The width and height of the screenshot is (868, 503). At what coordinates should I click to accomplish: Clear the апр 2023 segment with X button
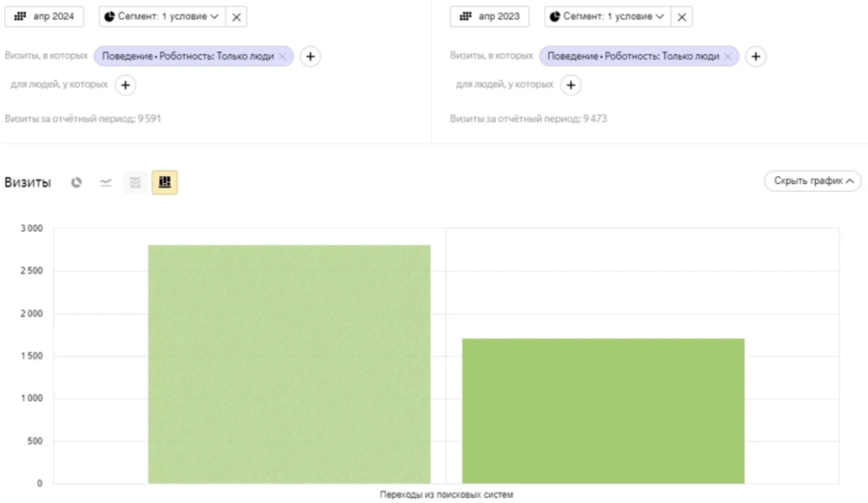[682, 16]
